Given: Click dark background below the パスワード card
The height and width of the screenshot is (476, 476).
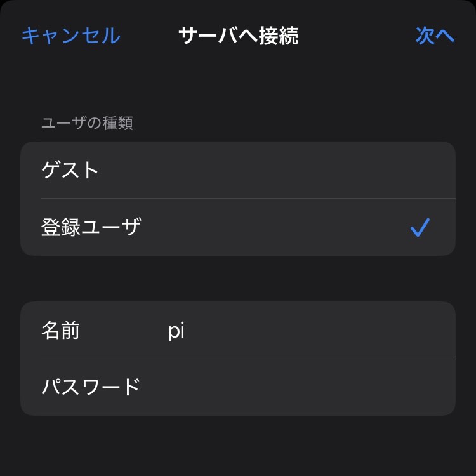Looking at the screenshot, I should pyautogui.click(x=238, y=446).
